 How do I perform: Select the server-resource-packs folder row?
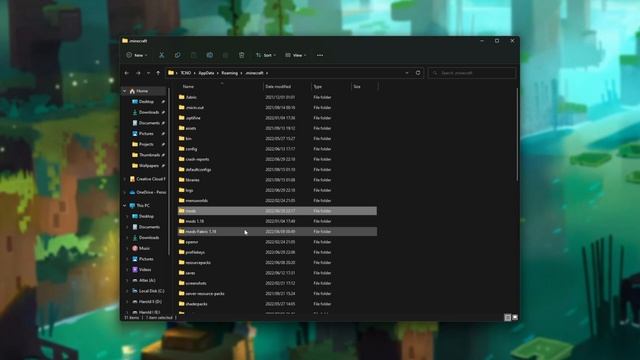pyautogui.click(x=277, y=293)
